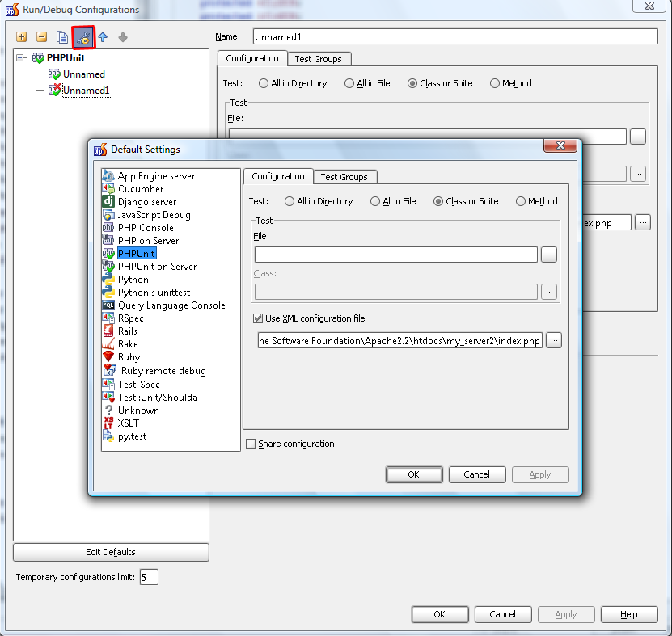Open Configuration tab in Default Settings
This screenshot has width=672, height=636.
pyautogui.click(x=278, y=176)
